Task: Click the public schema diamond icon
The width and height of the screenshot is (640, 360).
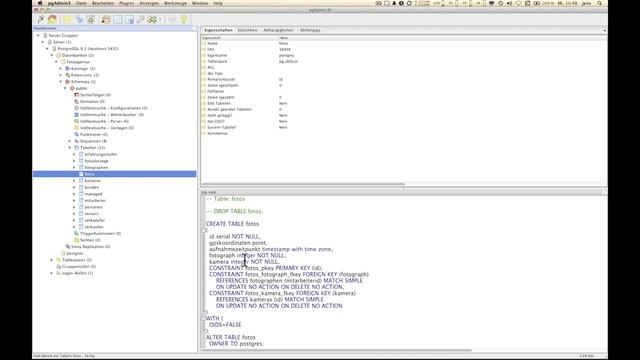Action: (72, 88)
